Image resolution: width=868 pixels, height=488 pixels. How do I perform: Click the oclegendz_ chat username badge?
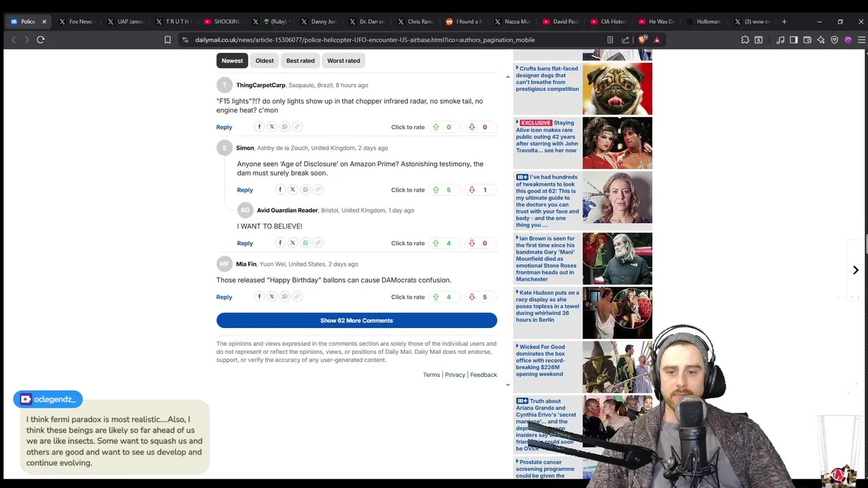click(x=47, y=399)
